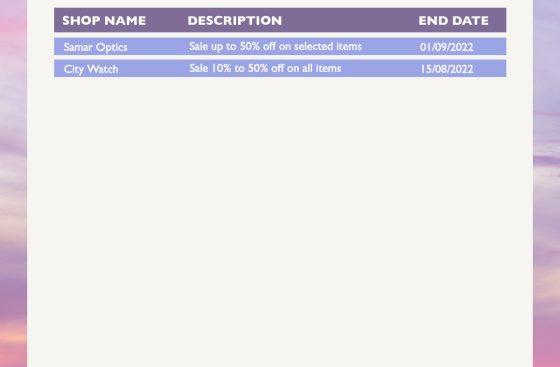The height and width of the screenshot is (367, 560).
Task: Click the SHOP NAME column header
Action: tap(104, 20)
